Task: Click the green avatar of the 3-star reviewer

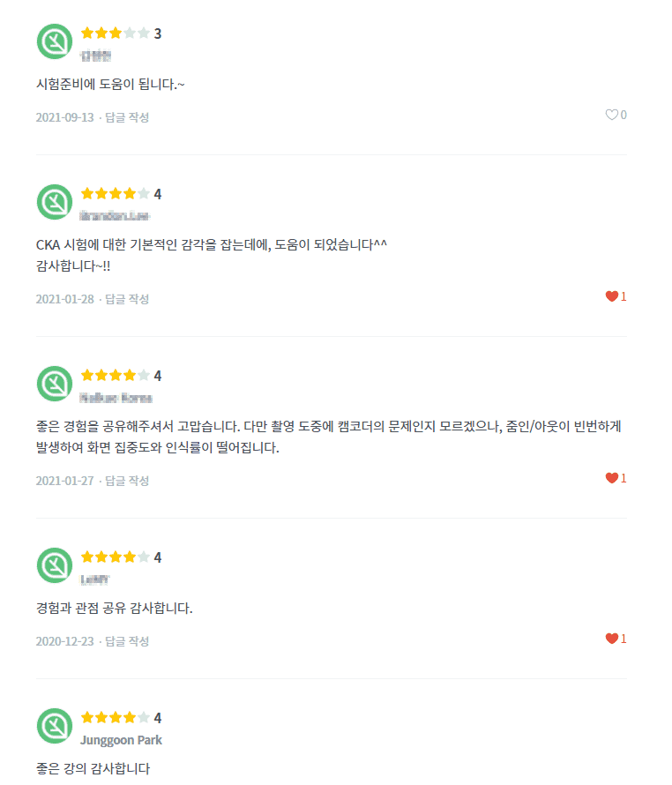Action: pos(55,41)
